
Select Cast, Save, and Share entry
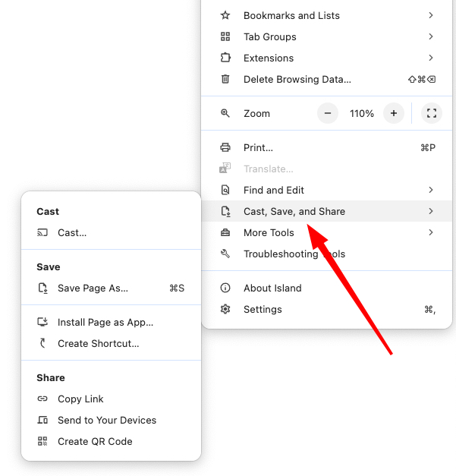(327, 211)
